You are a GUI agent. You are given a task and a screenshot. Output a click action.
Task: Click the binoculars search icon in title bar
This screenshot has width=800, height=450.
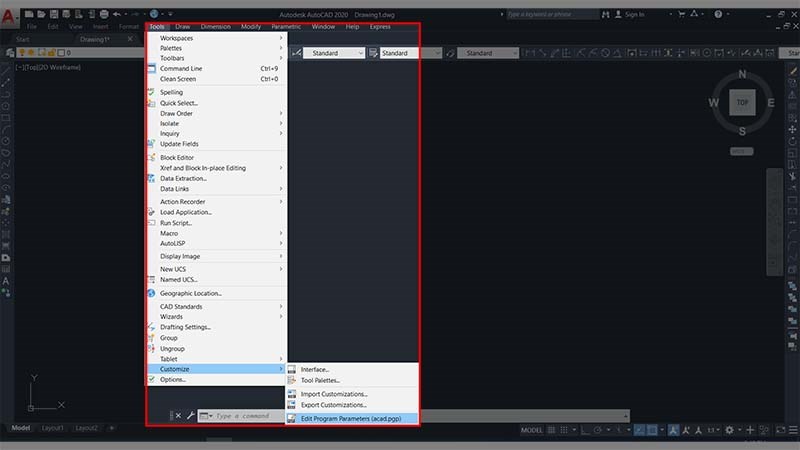605,14
